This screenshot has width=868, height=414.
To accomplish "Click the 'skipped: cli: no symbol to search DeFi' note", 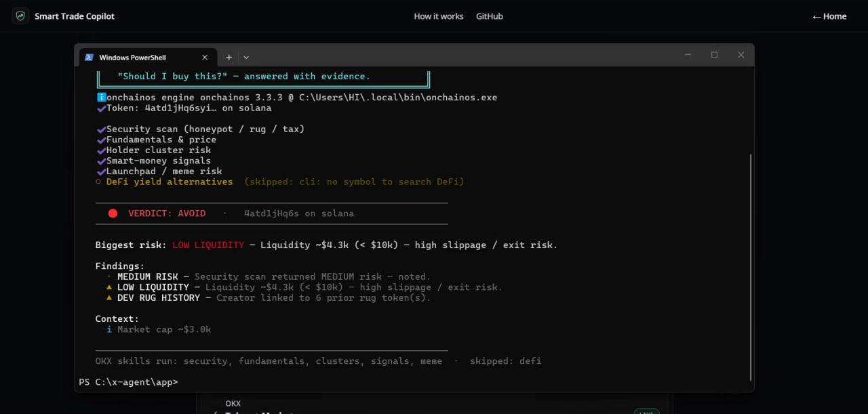I will pyautogui.click(x=354, y=182).
